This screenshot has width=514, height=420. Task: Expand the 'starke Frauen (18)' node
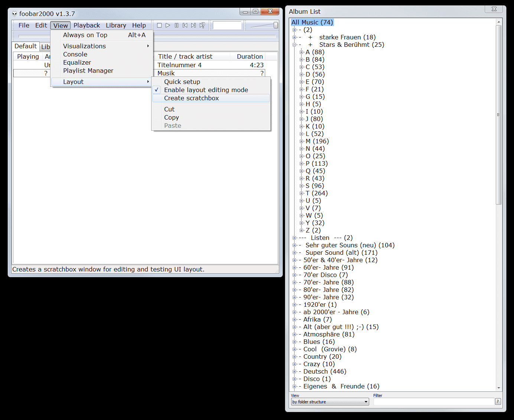click(x=294, y=37)
